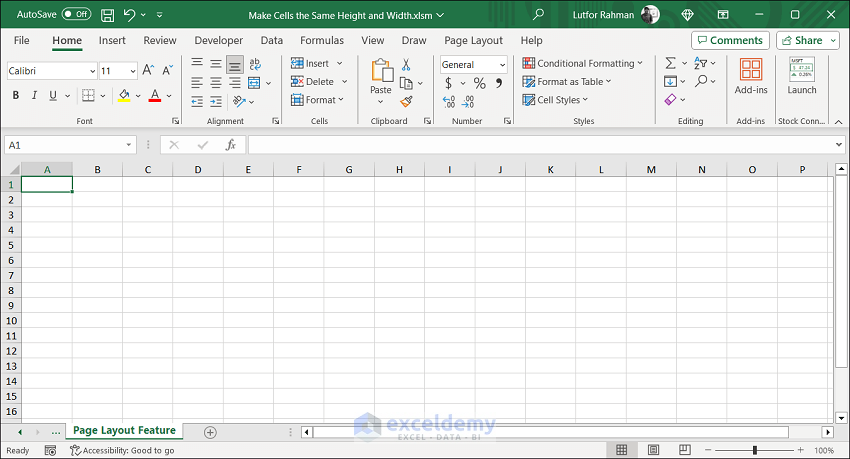Switch to the Formulas ribbon tab
850x459 pixels.
[x=322, y=40]
